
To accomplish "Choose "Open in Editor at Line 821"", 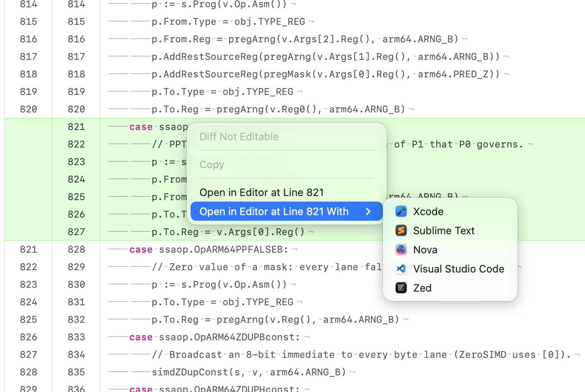I will pos(262,192).
